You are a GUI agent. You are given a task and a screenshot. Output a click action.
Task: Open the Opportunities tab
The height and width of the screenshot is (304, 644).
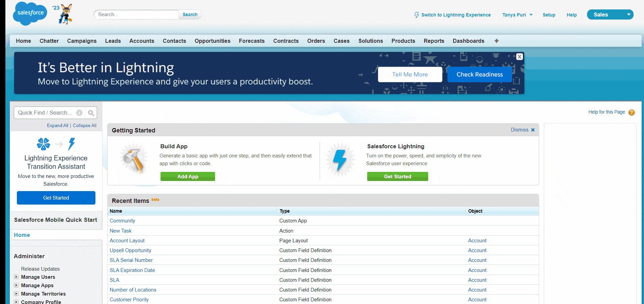212,41
